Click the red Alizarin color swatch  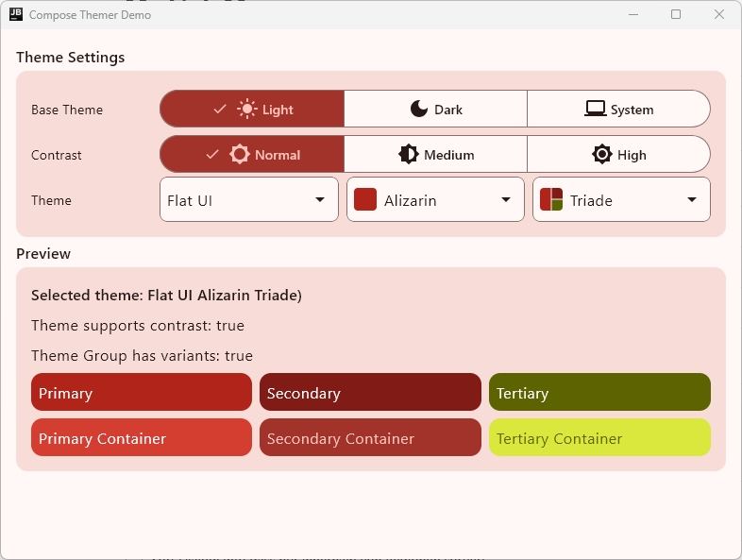coord(365,199)
